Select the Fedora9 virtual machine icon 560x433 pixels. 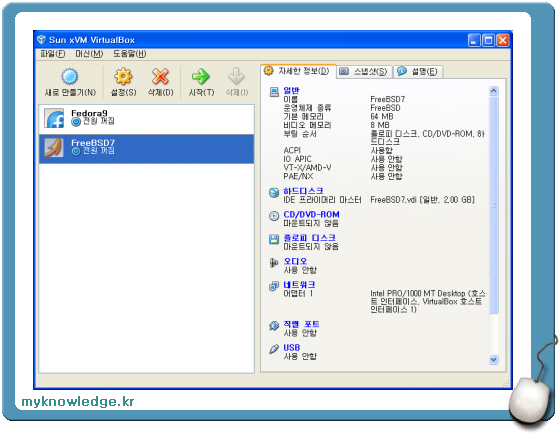point(54,118)
